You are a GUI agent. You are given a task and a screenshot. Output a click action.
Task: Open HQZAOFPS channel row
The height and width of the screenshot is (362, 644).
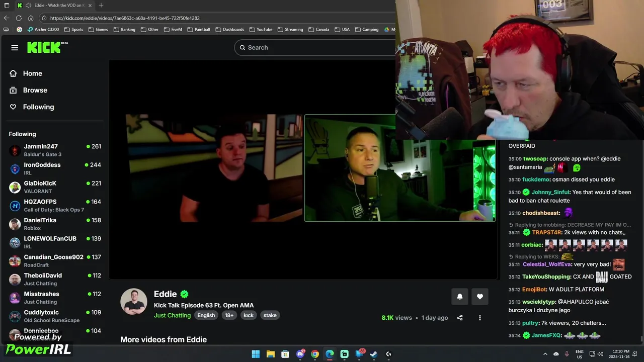pos(55,206)
